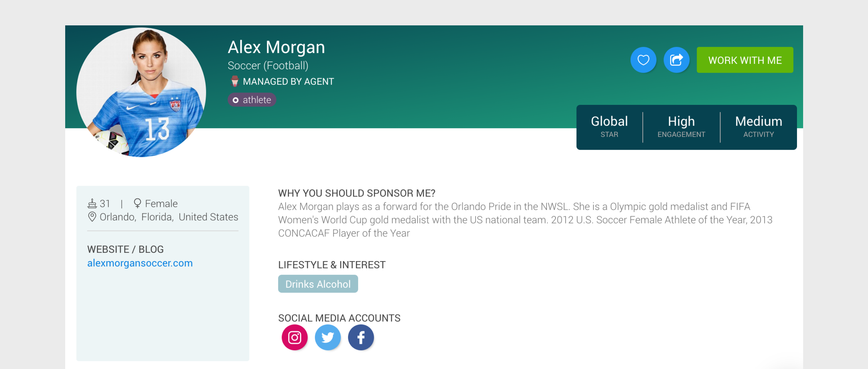Click the Alex Morgan name heading
The image size is (868, 369).
[x=276, y=47]
